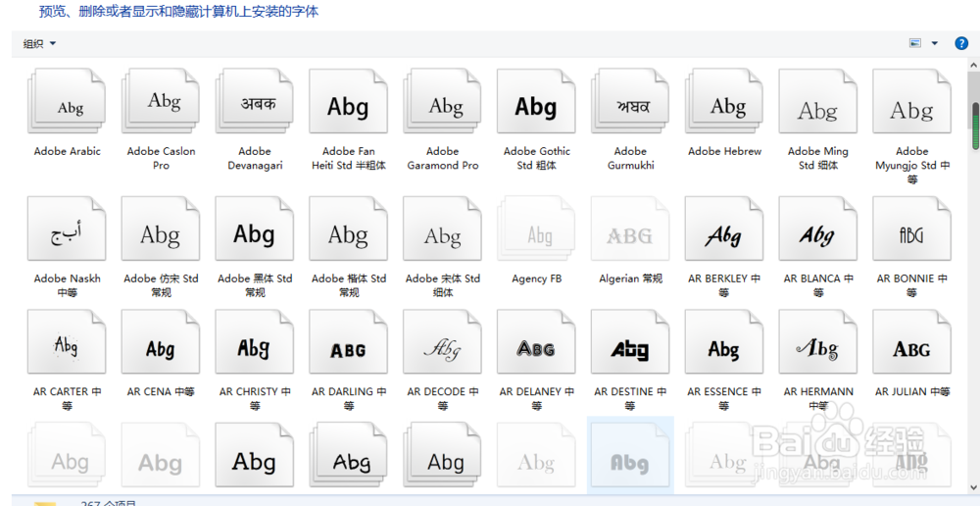Select the Adobe Arabic font icon
Image resolution: width=980 pixels, height=506 pixels.
[x=67, y=101]
